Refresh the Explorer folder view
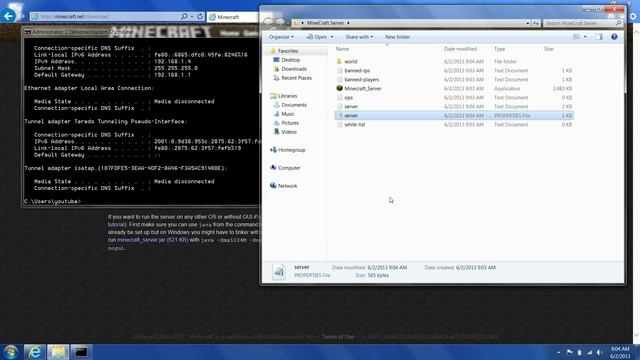 [x=536, y=23]
